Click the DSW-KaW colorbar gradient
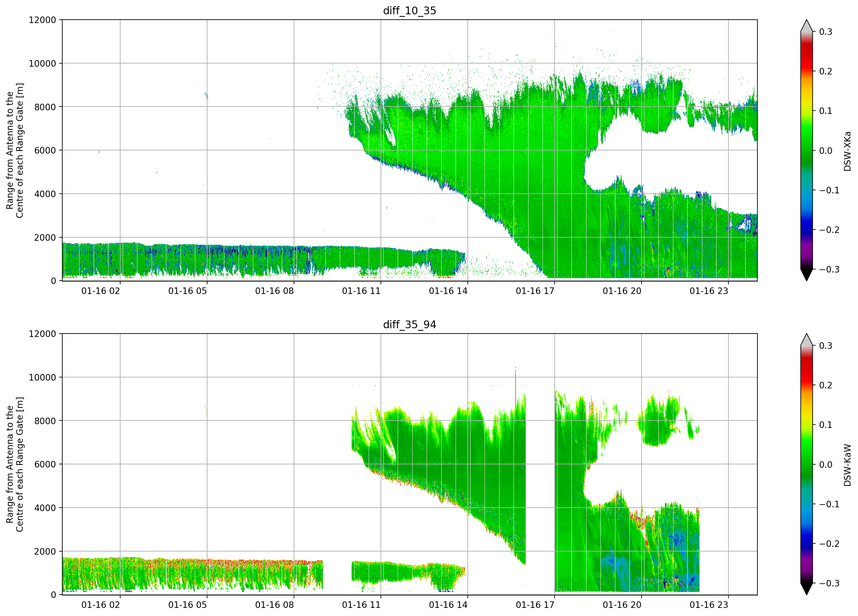Screen dimensions: 858x616 tap(807, 464)
